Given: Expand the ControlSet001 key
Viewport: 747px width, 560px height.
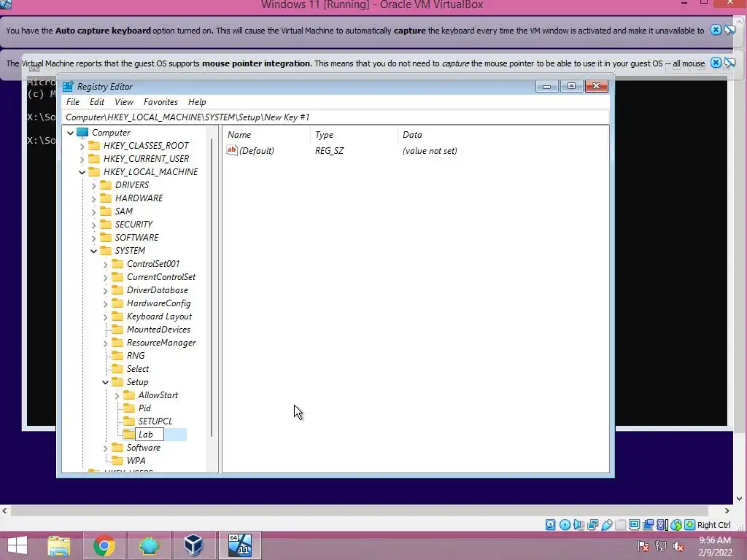Looking at the screenshot, I should 105,264.
